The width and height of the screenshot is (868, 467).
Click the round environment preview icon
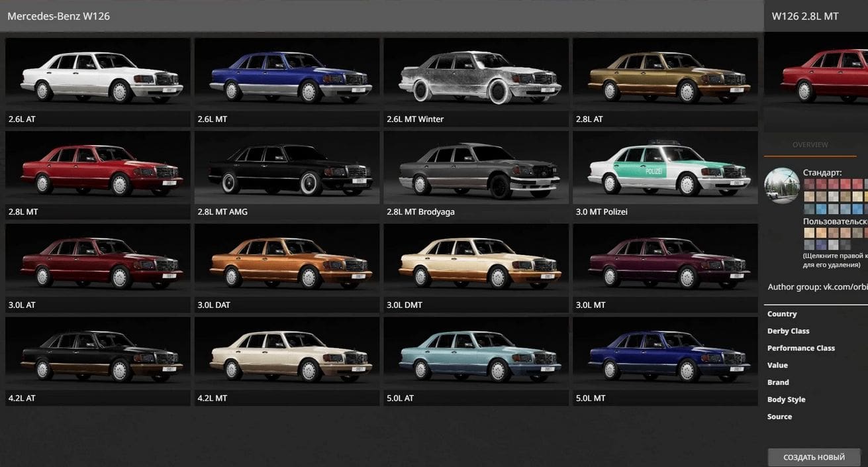tap(782, 185)
